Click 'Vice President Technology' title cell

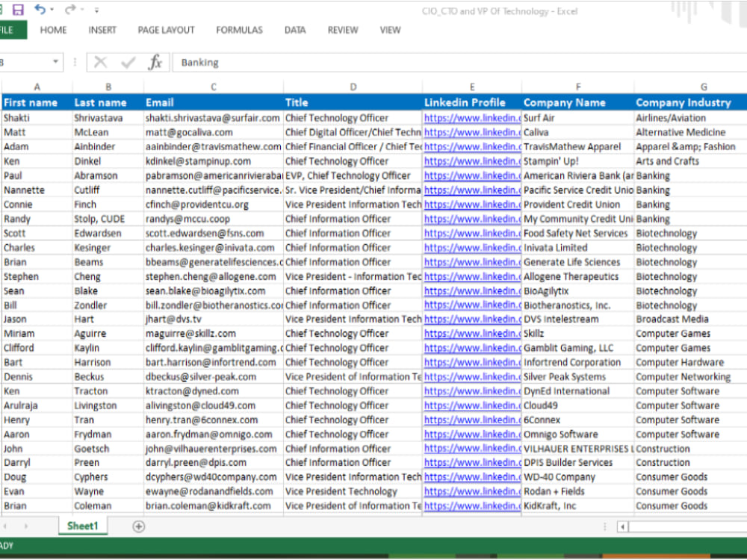pyautogui.click(x=353, y=491)
